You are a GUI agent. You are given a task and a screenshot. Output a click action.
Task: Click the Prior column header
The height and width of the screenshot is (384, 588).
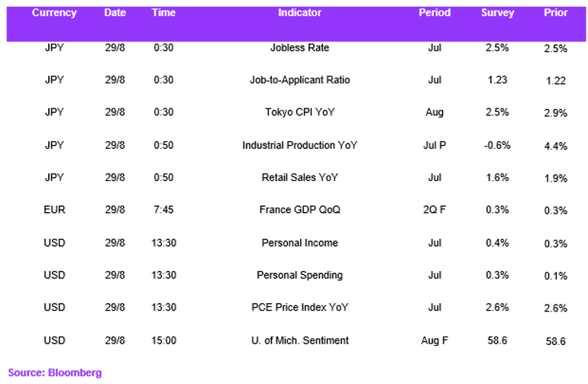[x=556, y=13]
